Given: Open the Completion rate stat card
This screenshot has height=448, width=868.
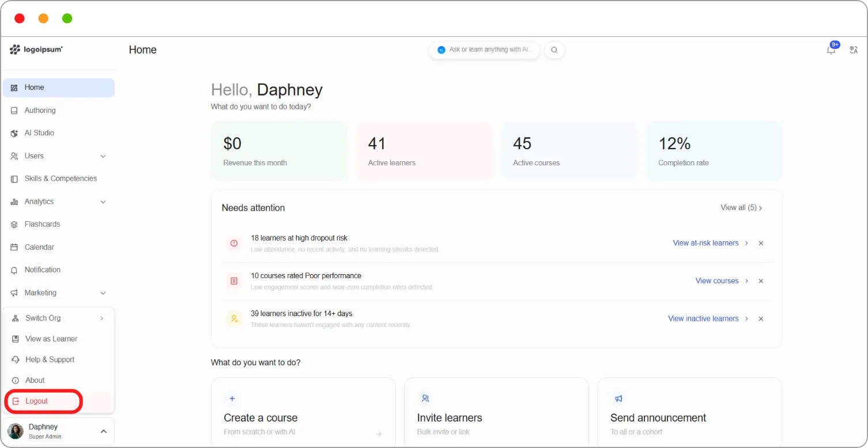Looking at the screenshot, I should pos(714,151).
